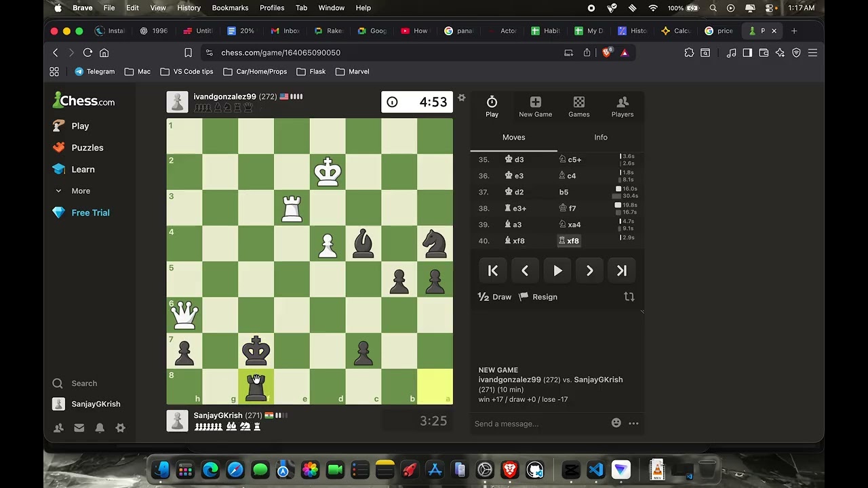Open Learn in the sidebar
This screenshot has height=488, width=868.
point(73,169)
